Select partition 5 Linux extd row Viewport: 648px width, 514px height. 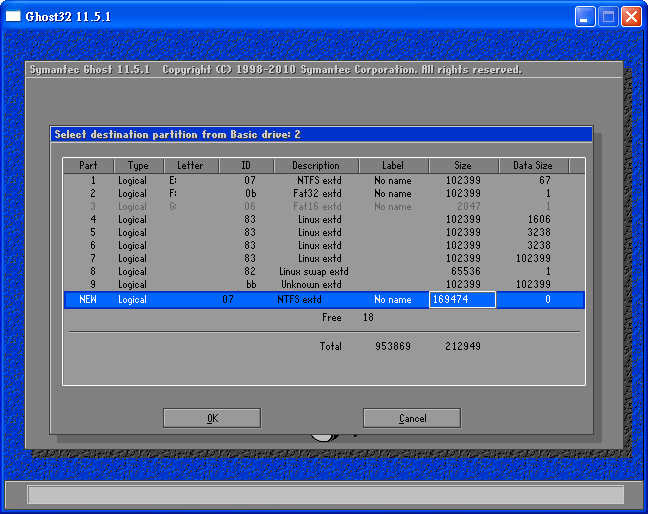[324, 232]
